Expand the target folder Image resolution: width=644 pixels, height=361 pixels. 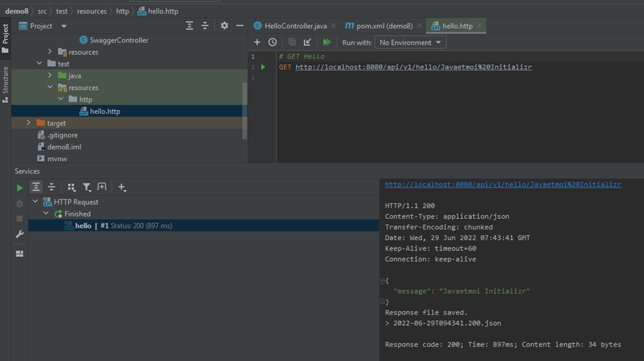pyautogui.click(x=29, y=123)
